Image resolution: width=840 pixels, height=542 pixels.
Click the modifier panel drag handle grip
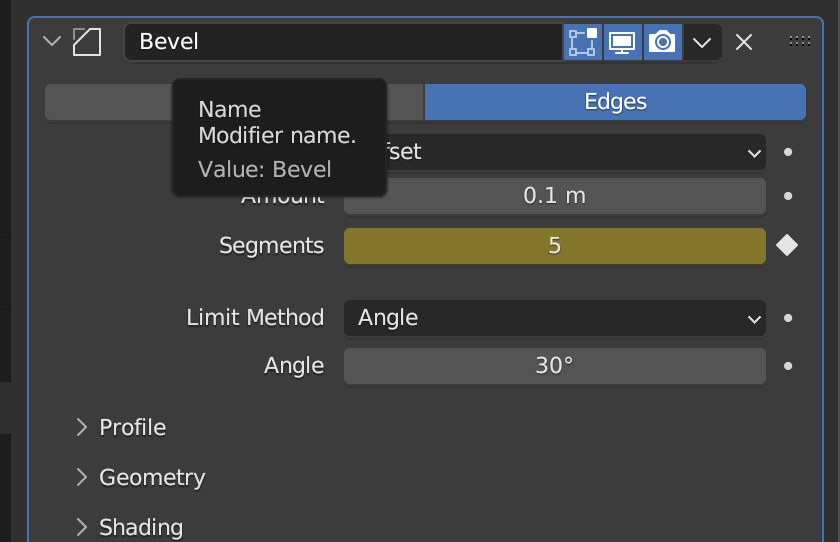point(799,42)
